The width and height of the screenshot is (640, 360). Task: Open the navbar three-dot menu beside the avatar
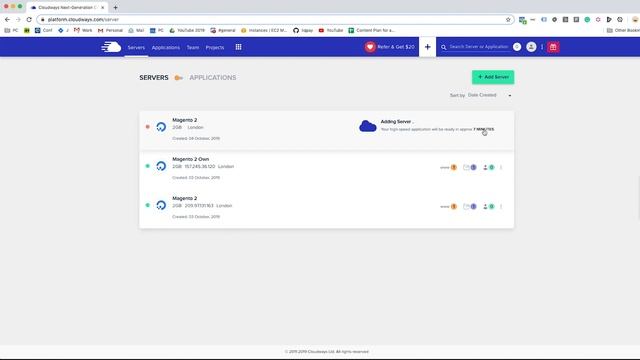pyautogui.click(x=542, y=47)
